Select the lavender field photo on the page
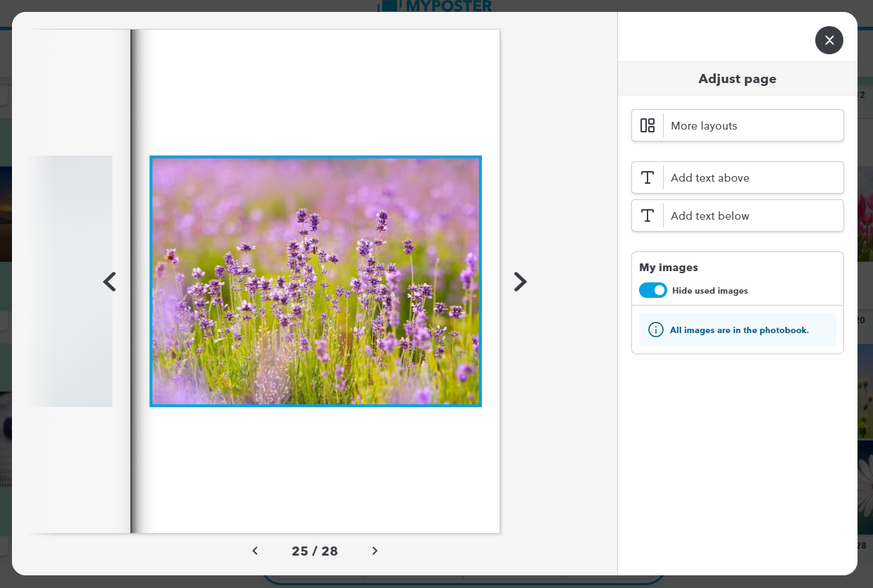Screen dimensions: 873x588 (x=315, y=281)
